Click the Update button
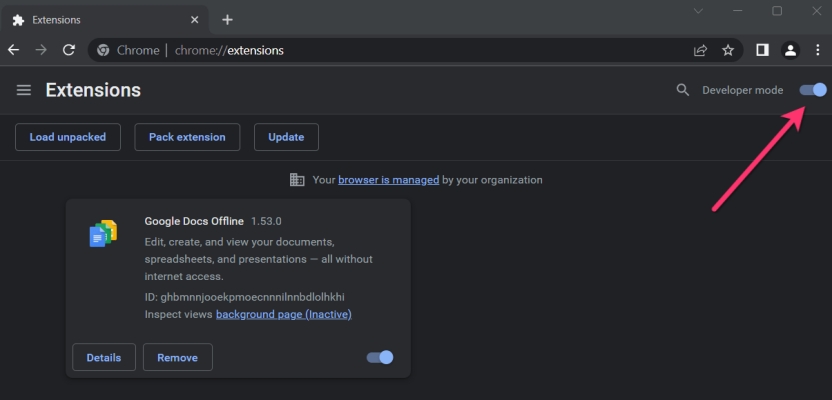Image resolution: width=832 pixels, height=400 pixels. [287, 137]
